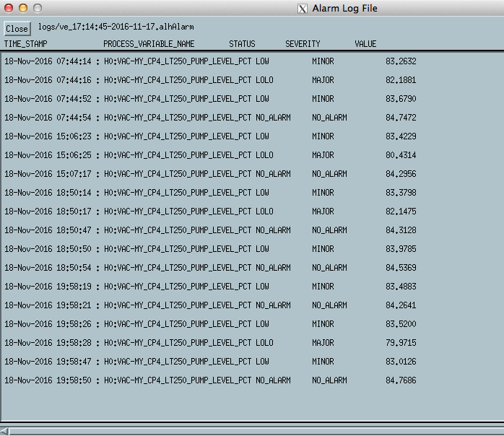Click the value 83.6790
The image size is (504, 436).
401,99
